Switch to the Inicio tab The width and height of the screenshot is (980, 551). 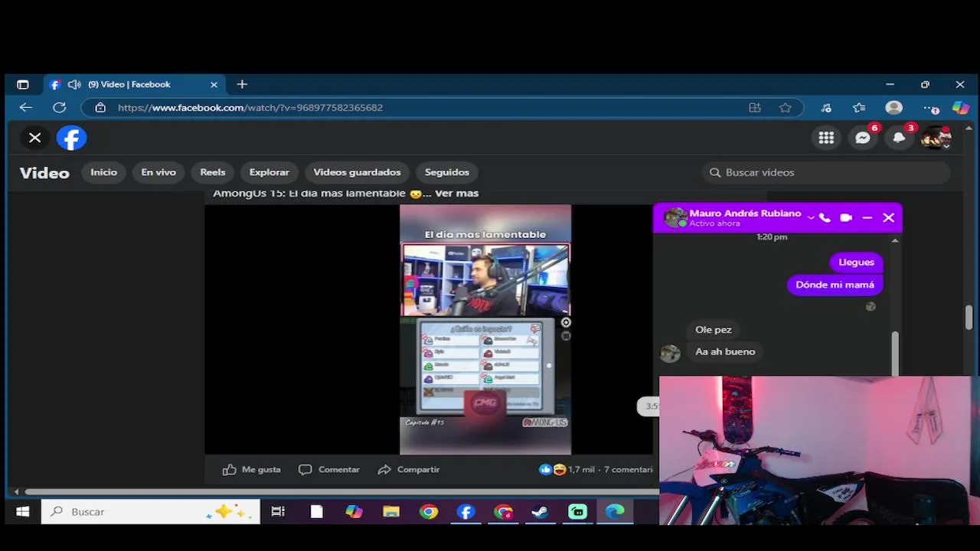(x=104, y=172)
